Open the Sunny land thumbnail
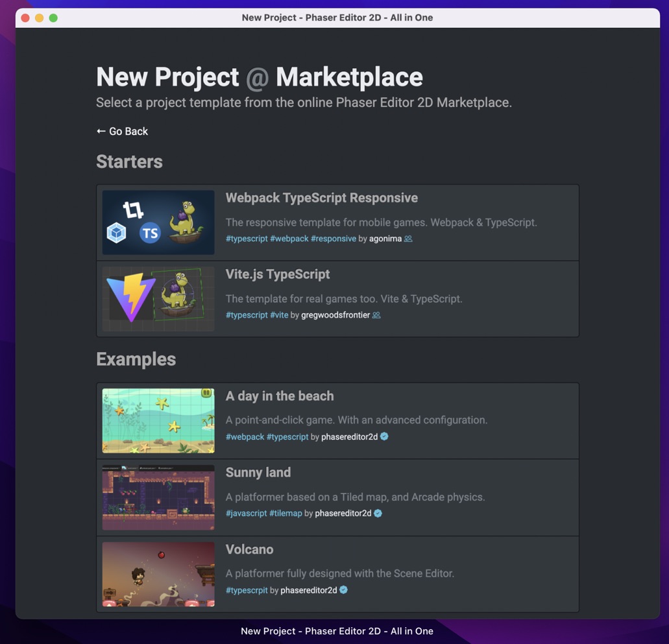669x644 pixels. (158, 497)
